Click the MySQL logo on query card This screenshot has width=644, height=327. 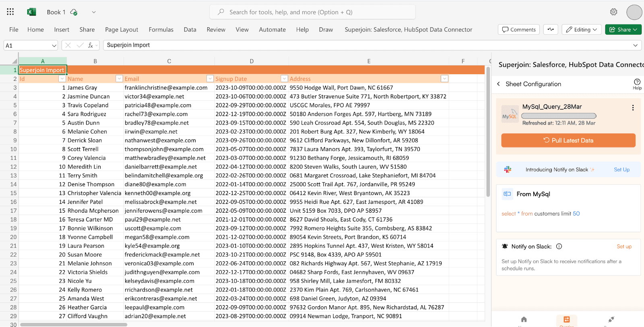510,114
